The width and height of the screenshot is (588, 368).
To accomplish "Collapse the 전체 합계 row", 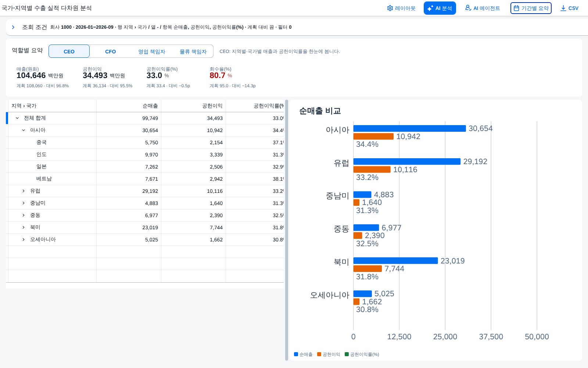I will [x=17, y=118].
